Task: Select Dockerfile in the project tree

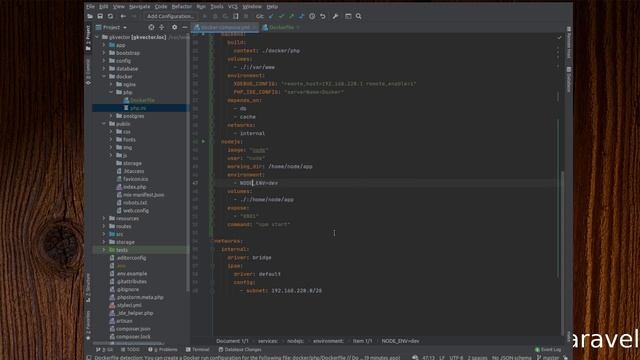Action: coord(140,100)
